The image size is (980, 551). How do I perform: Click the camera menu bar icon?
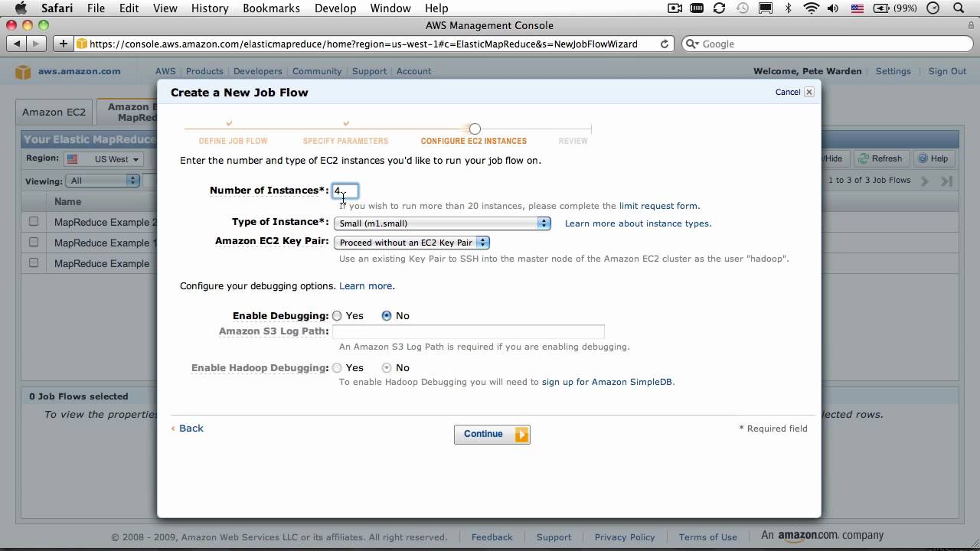(x=675, y=8)
